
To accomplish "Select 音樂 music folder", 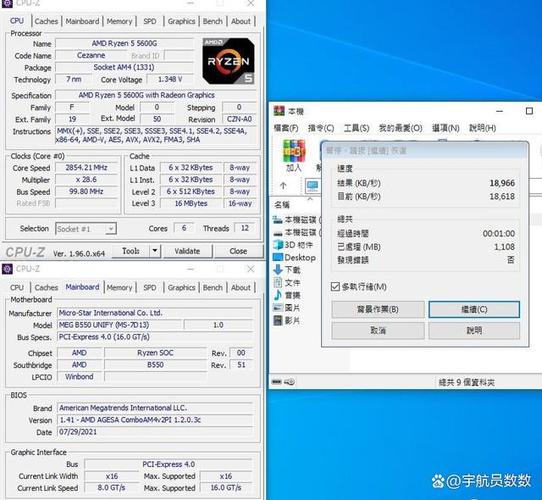I will point(287,295).
